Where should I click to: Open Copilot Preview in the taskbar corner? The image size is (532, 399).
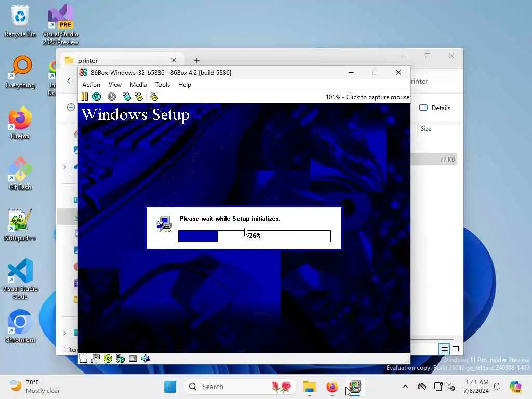pos(515,387)
